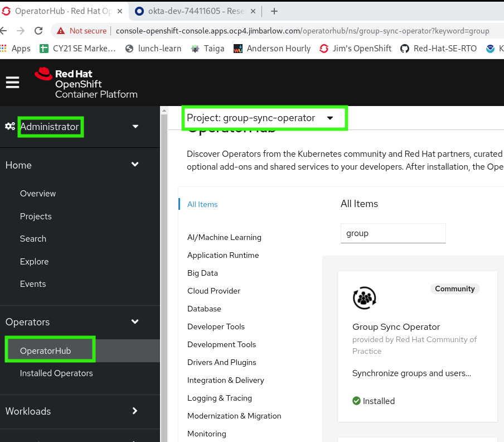
Task: Close the okta-dev browser tab
Action: coord(253,11)
